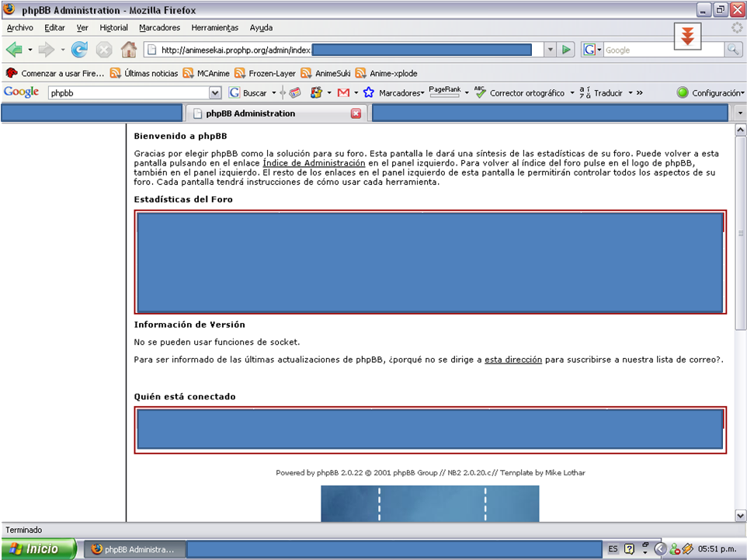Click the ES language indicator

[613, 549]
